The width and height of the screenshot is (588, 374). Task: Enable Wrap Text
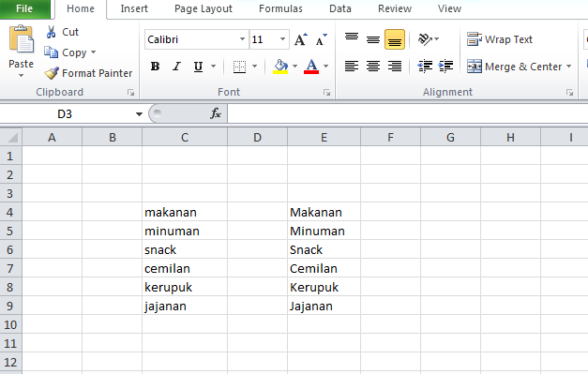tap(500, 39)
